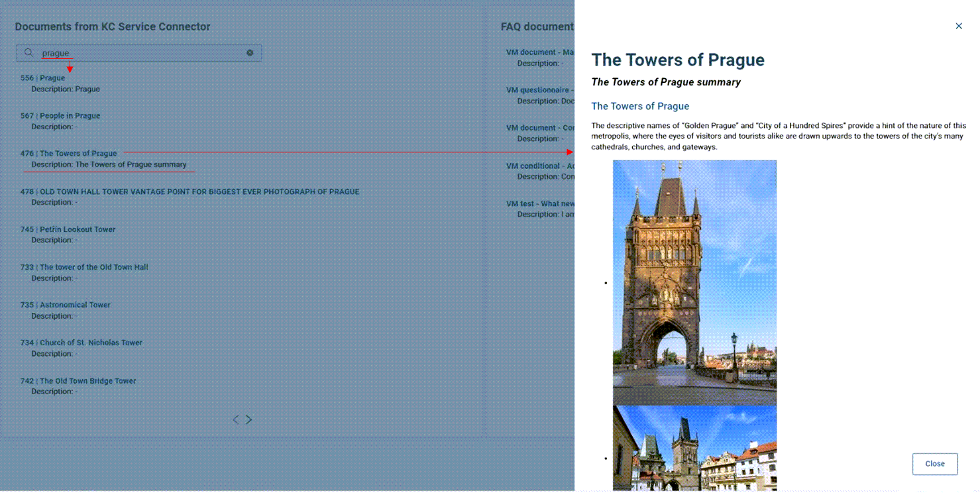The image size is (980, 493).
Task: Open the VM questionnaire FAQ entry
Action: click(539, 90)
